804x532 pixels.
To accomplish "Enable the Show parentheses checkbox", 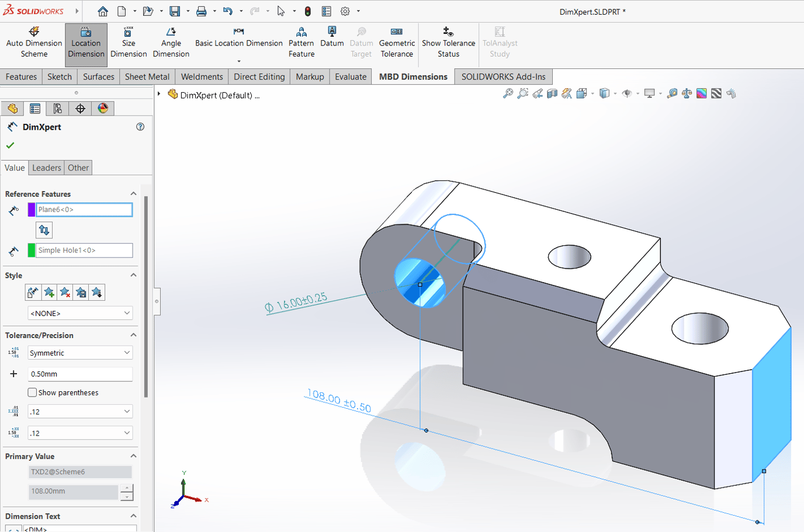I will (x=32, y=392).
